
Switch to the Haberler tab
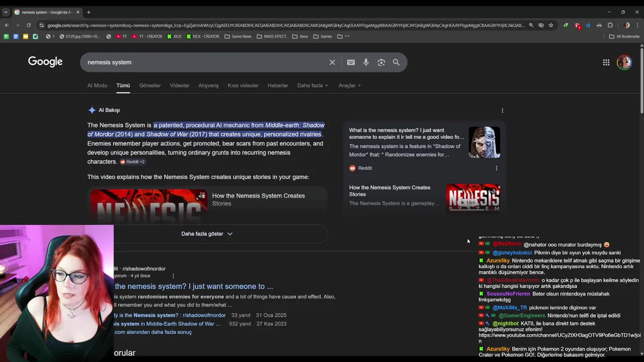[278, 85]
